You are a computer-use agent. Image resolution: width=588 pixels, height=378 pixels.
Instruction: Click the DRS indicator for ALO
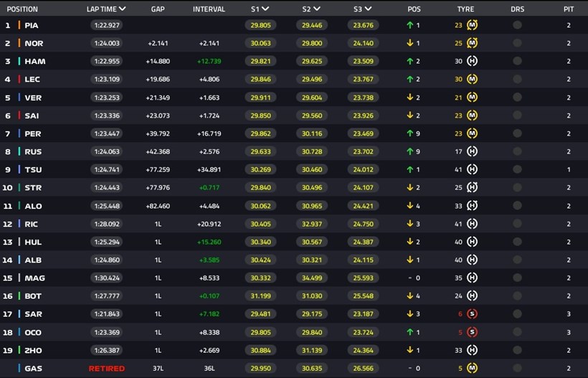(x=517, y=206)
